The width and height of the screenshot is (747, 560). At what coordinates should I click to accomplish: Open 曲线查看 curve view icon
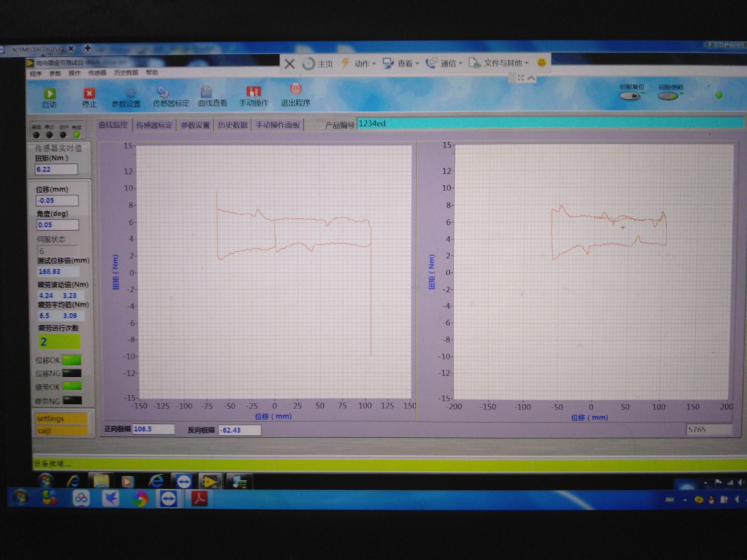(206, 92)
